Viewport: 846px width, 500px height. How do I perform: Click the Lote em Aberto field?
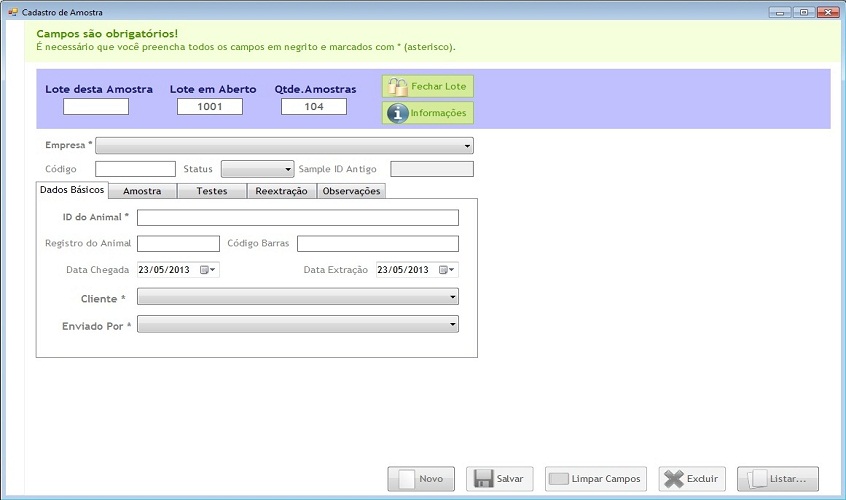tap(210, 107)
